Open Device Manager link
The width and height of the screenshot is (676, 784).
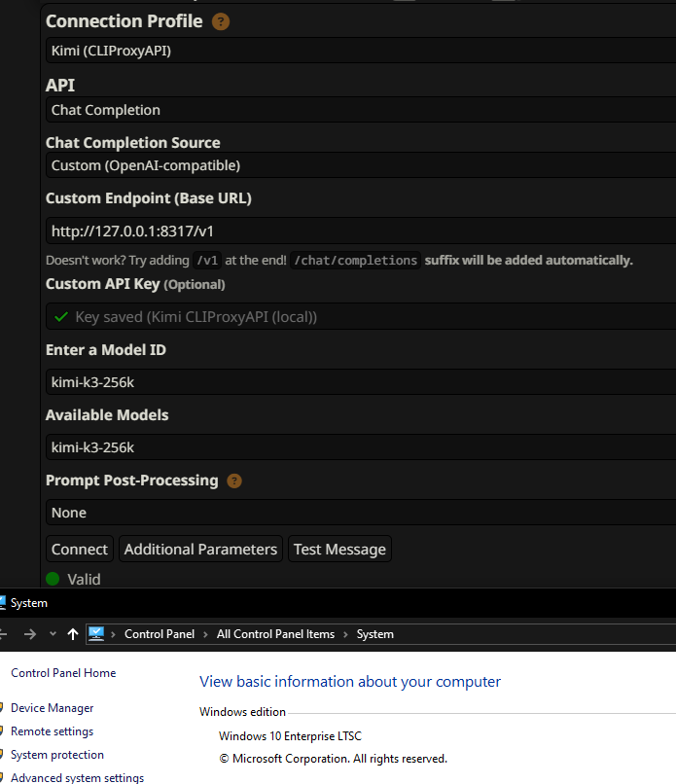click(52, 708)
